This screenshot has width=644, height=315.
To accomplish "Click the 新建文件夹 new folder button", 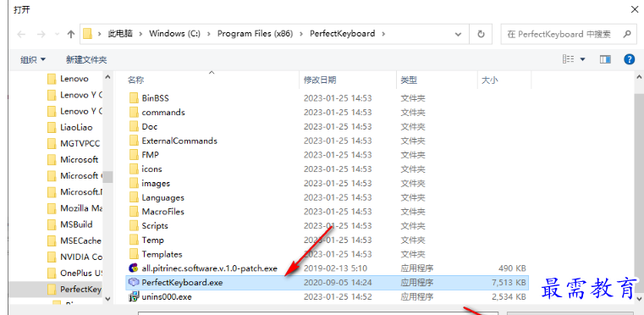I will 86,59.
